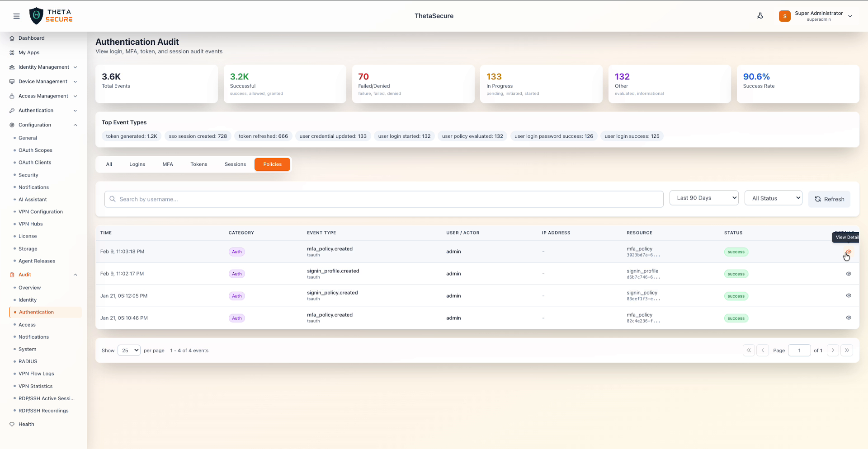868x449 pixels.
Task: Open the Last 90 Days dropdown
Action: [703, 198]
